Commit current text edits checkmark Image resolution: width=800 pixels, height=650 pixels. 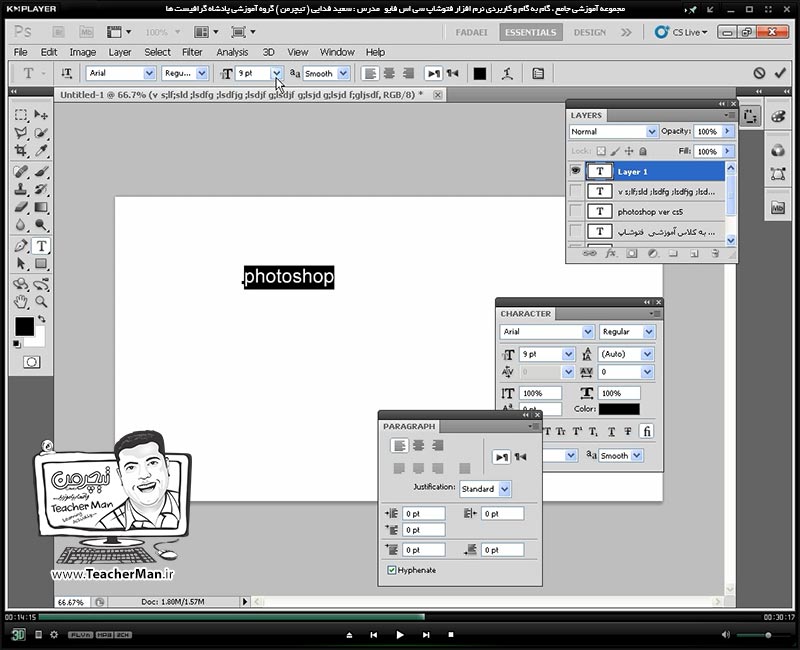point(780,73)
